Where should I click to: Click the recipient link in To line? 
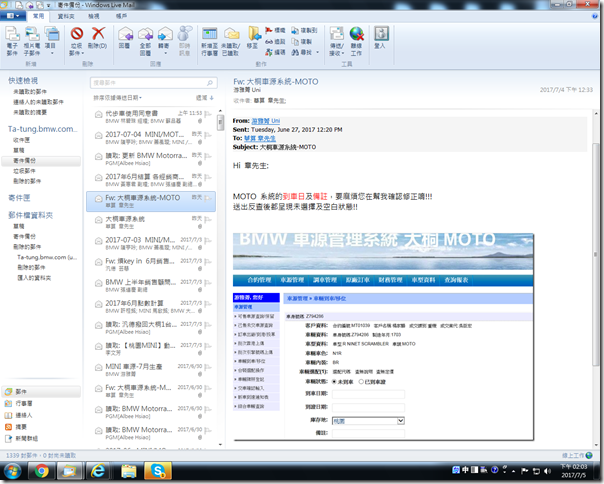(259, 138)
